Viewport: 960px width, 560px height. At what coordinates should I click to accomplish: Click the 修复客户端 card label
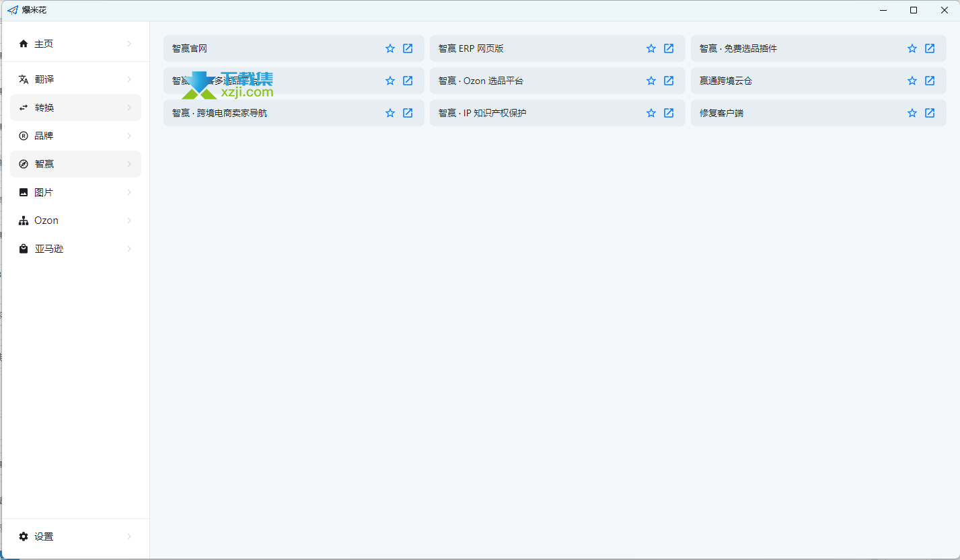721,113
